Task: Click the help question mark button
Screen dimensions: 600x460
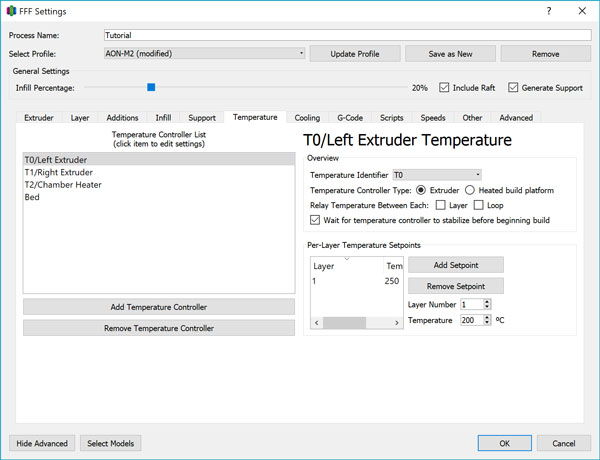Action: (x=549, y=11)
